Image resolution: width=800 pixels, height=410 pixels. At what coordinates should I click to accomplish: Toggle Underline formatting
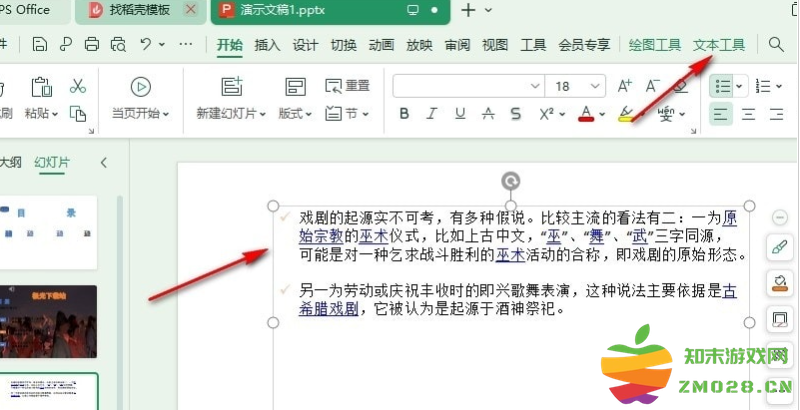point(460,114)
